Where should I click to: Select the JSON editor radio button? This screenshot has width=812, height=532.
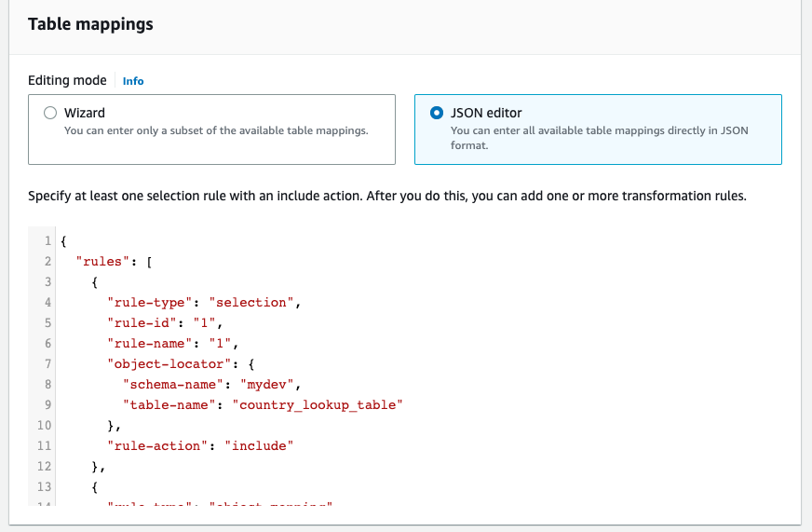click(x=437, y=113)
